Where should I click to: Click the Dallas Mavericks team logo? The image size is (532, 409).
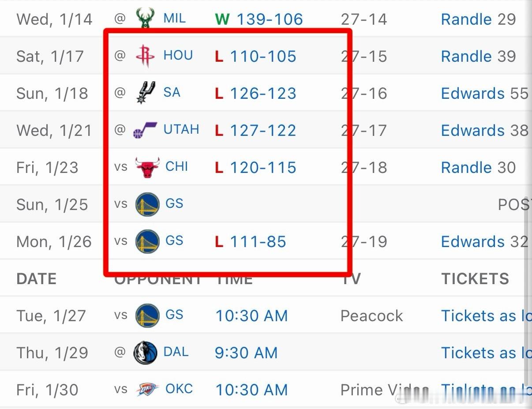145,353
